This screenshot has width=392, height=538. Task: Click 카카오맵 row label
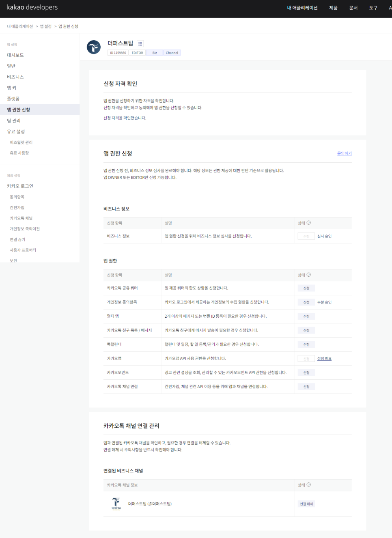coord(114,359)
